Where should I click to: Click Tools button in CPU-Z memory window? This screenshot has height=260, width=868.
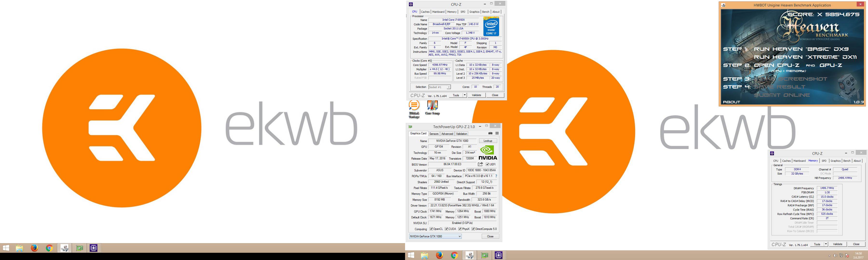click(x=817, y=244)
